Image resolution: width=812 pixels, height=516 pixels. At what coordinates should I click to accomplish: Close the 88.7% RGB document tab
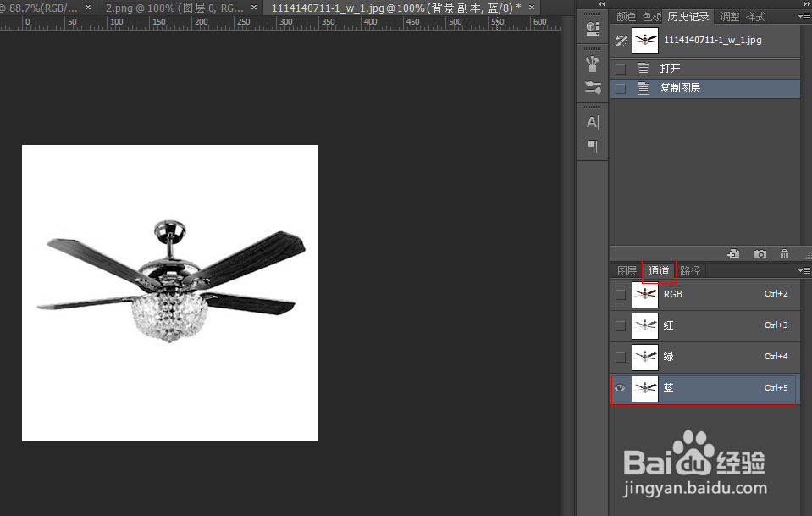[x=88, y=8]
